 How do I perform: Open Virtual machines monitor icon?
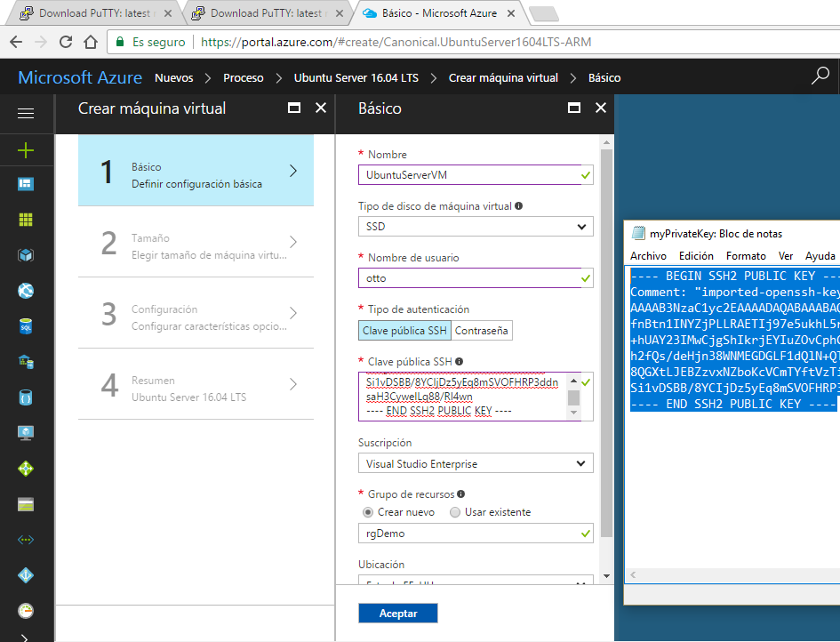tap(26, 432)
